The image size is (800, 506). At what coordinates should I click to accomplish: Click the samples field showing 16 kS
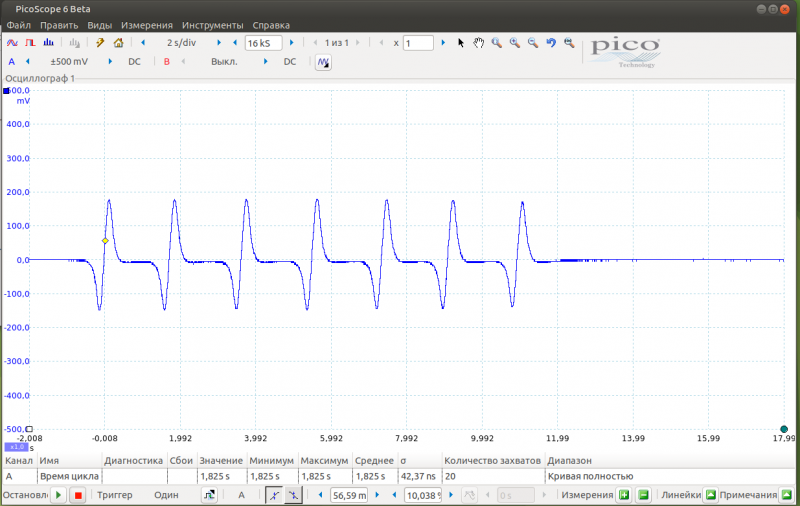(x=262, y=43)
